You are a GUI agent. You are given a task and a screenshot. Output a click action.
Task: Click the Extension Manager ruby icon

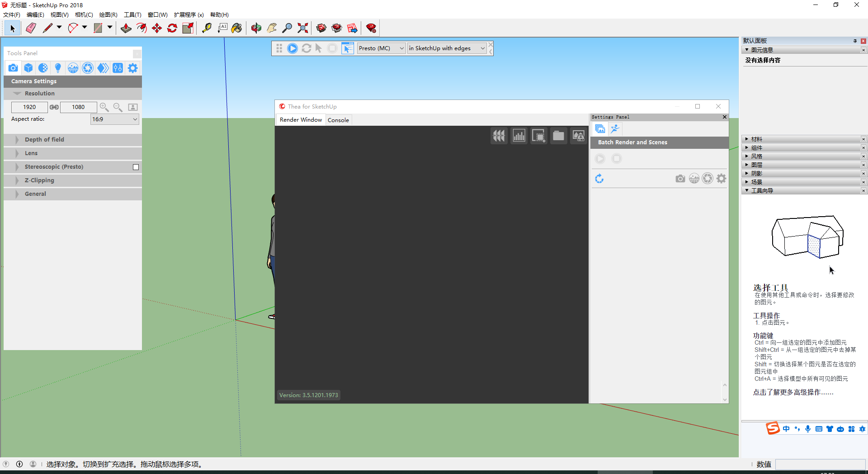371,28
